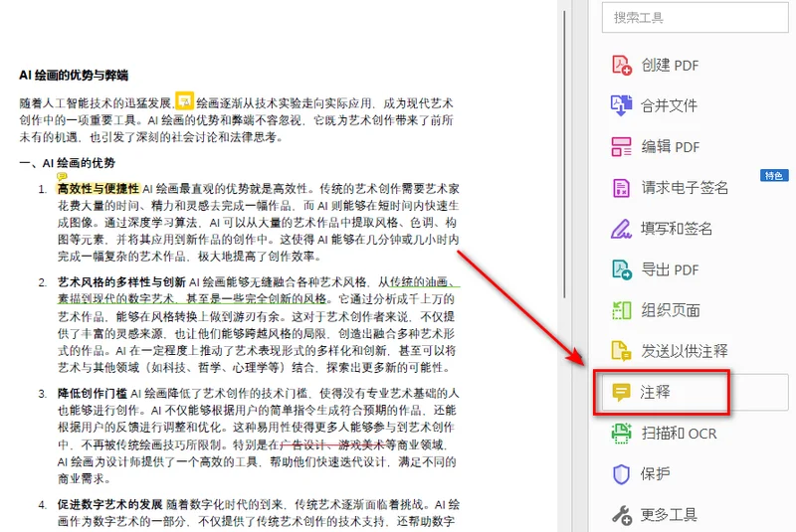Open the 更多工具 label
This screenshot has height=532, width=796.
pyautogui.click(x=669, y=515)
